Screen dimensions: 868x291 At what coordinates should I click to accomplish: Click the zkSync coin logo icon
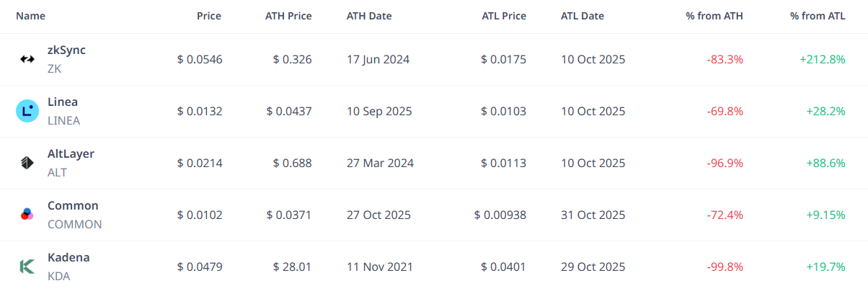27,59
